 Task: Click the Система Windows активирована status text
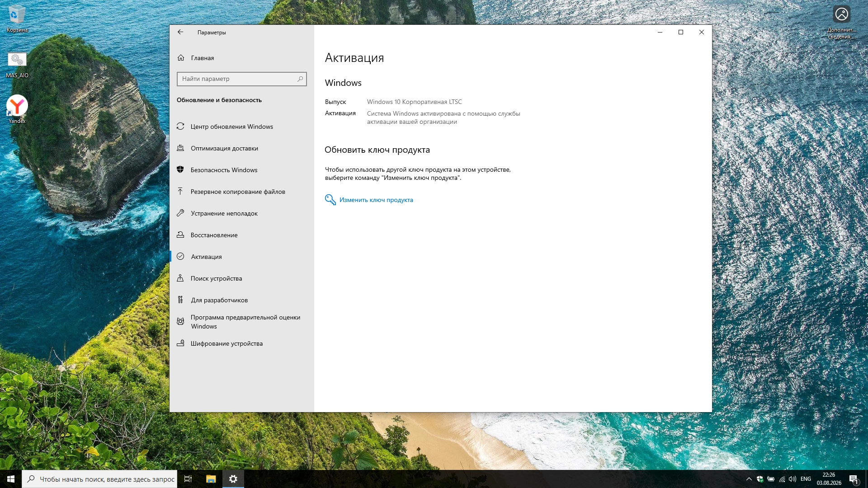pyautogui.click(x=443, y=117)
